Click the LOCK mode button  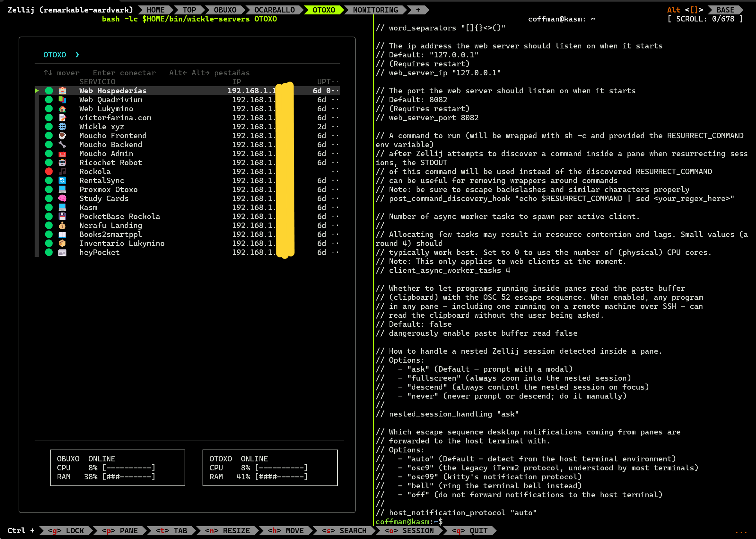point(66,530)
